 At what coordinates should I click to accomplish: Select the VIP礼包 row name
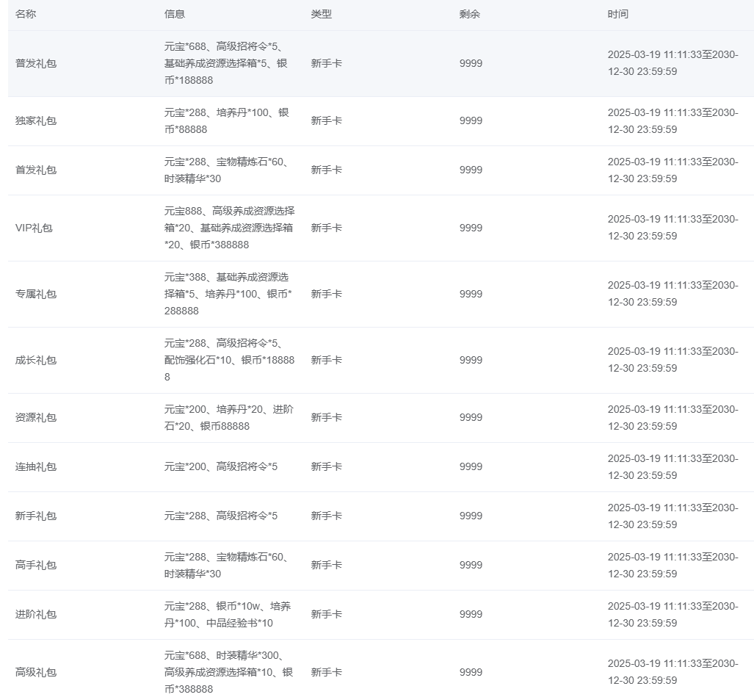tap(34, 228)
